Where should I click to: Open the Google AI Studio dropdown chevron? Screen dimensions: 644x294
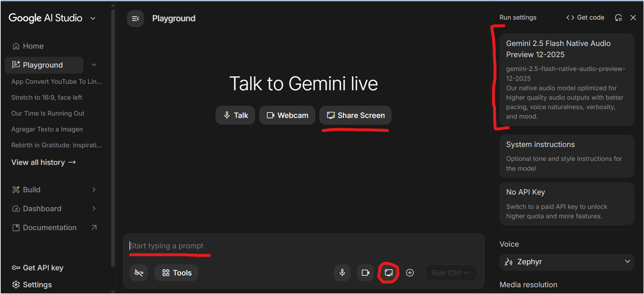point(93,18)
